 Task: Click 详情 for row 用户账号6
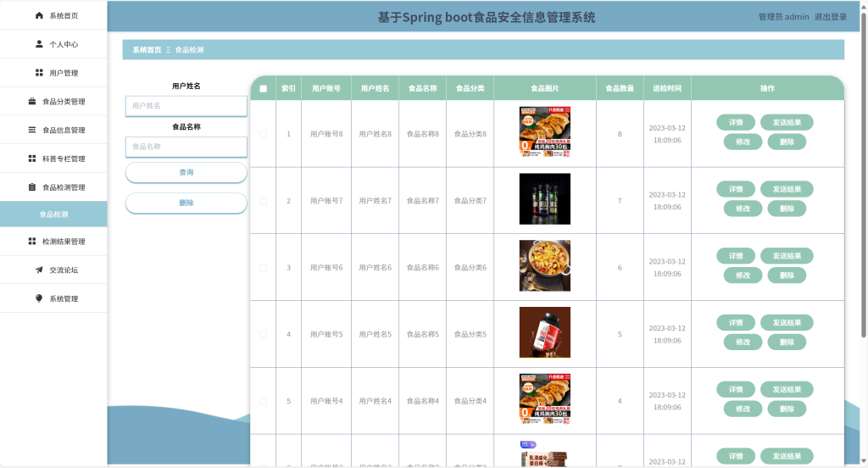tap(736, 256)
